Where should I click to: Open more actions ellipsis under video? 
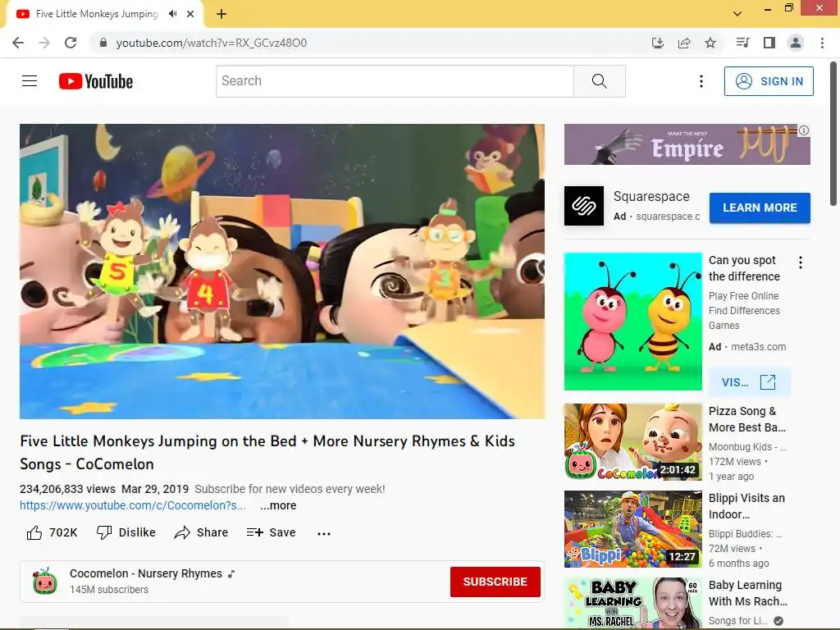[x=323, y=533]
